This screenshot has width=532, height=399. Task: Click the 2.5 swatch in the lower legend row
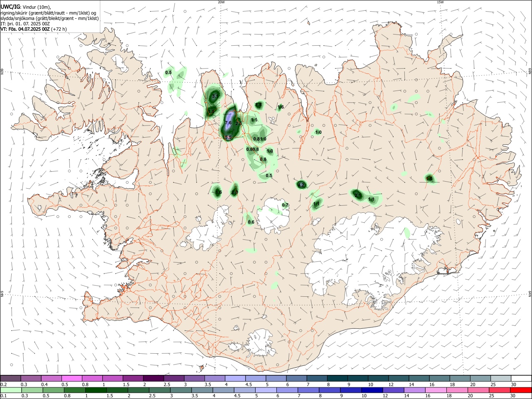tap(160, 390)
